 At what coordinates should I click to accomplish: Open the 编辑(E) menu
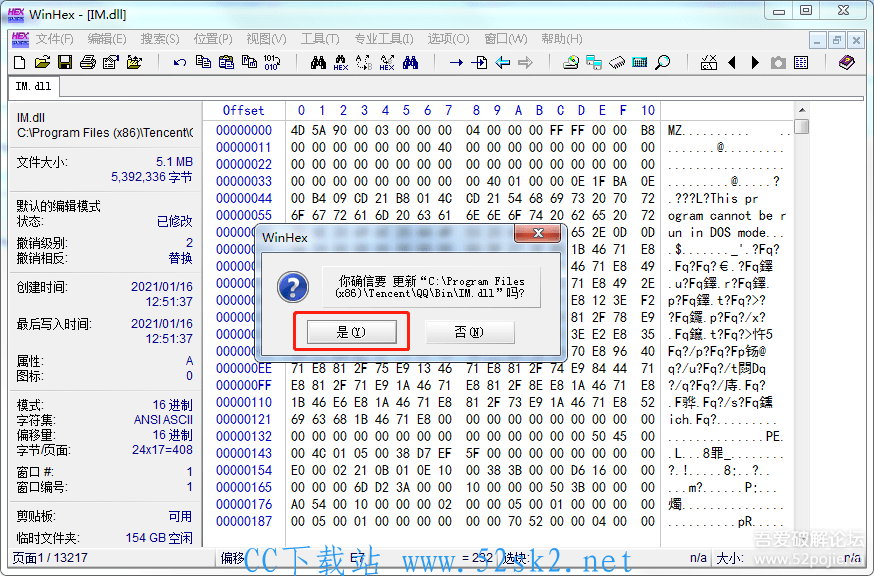pos(107,39)
